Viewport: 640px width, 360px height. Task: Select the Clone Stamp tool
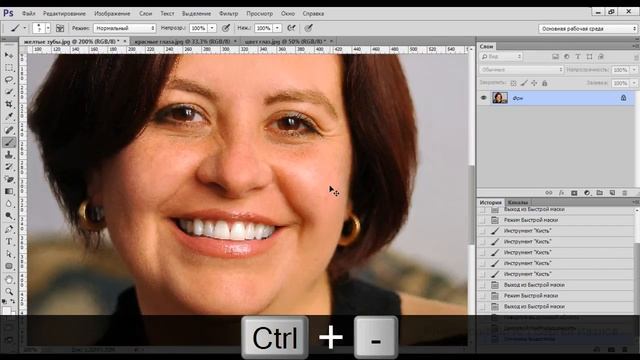click(x=9, y=155)
